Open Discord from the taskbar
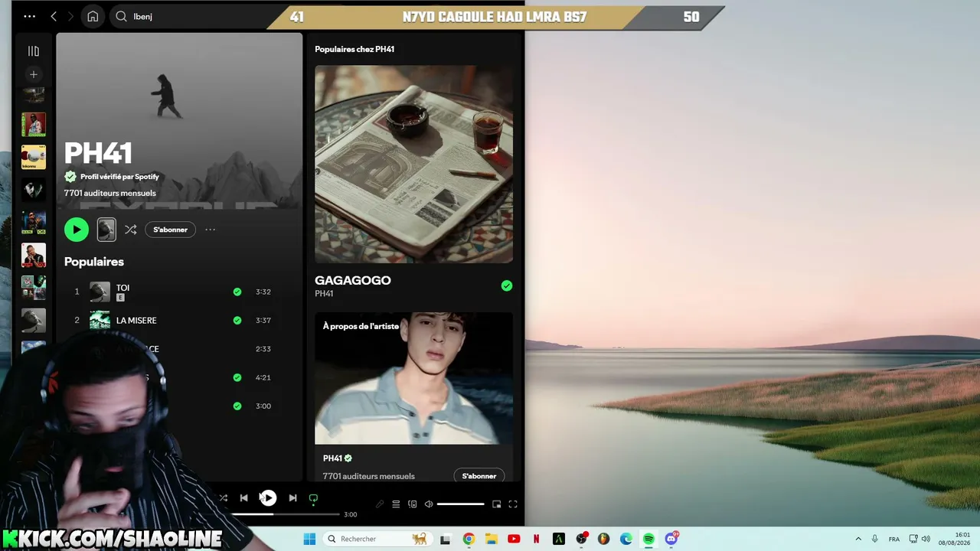The image size is (980, 551). [x=671, y=539]
